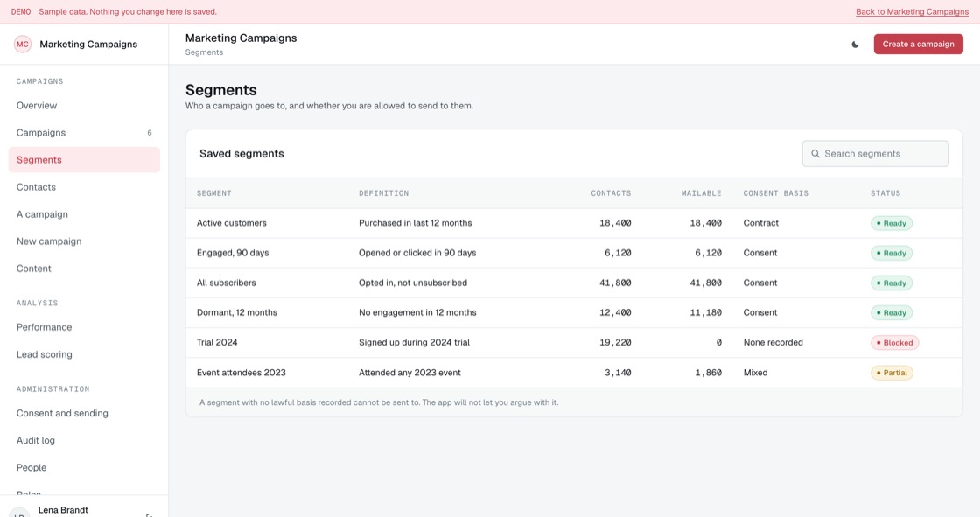
Task: Open Lead scoring page
Action: [x=84, y=354]
